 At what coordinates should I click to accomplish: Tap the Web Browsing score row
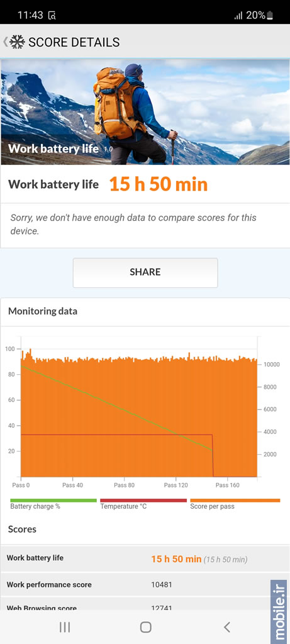coord(145,606)
